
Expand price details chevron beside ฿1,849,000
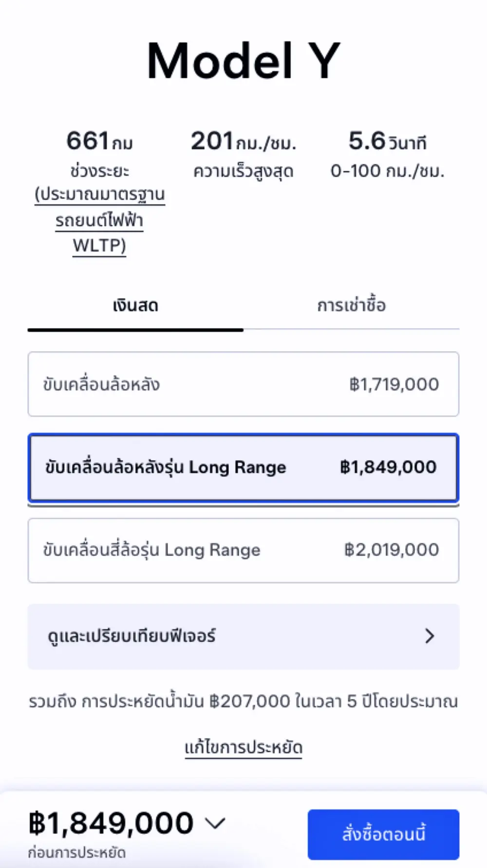tap(215, 823)
